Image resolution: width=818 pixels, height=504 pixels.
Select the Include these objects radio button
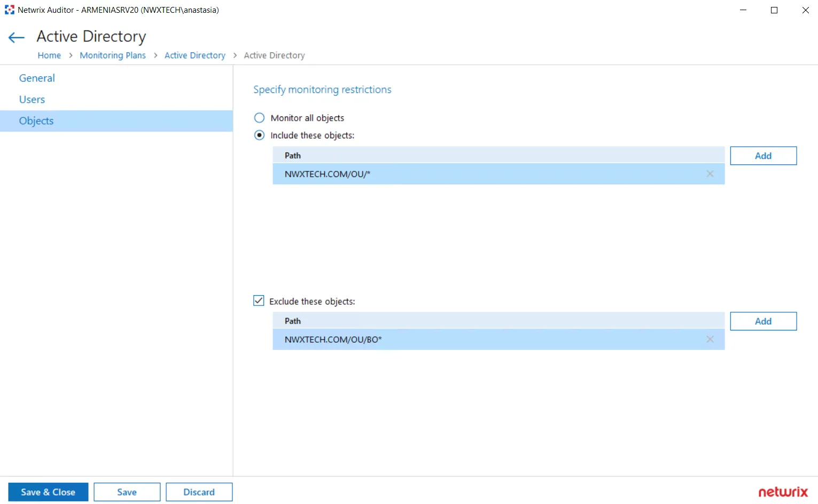tap(259, 136)
